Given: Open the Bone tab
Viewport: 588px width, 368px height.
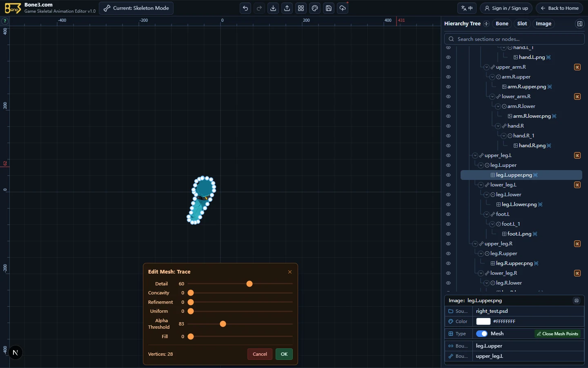Looking at the screenshot, I should [502, 24].
